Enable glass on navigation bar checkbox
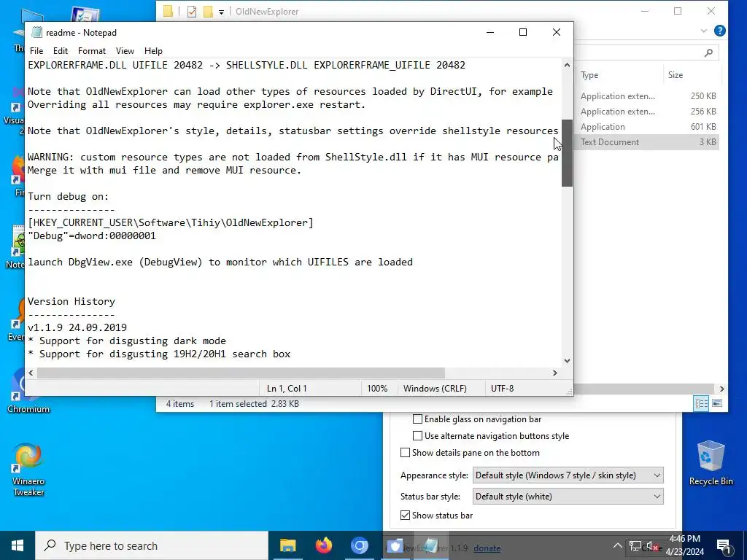 418,419
